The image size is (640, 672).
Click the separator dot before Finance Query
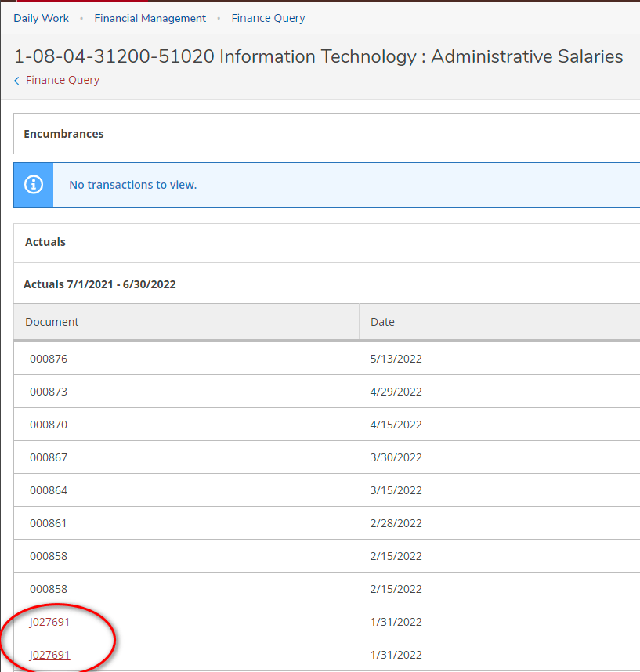click(x=217, y=18)
